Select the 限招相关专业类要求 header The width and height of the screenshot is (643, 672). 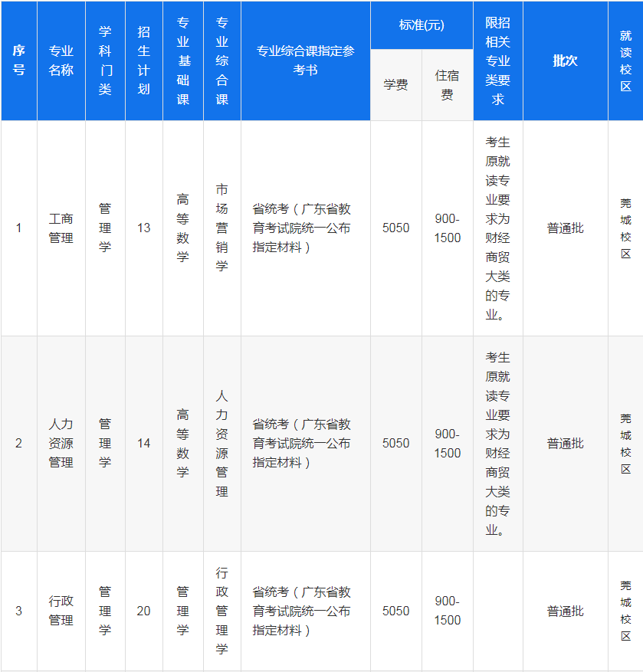pos(497,61)
